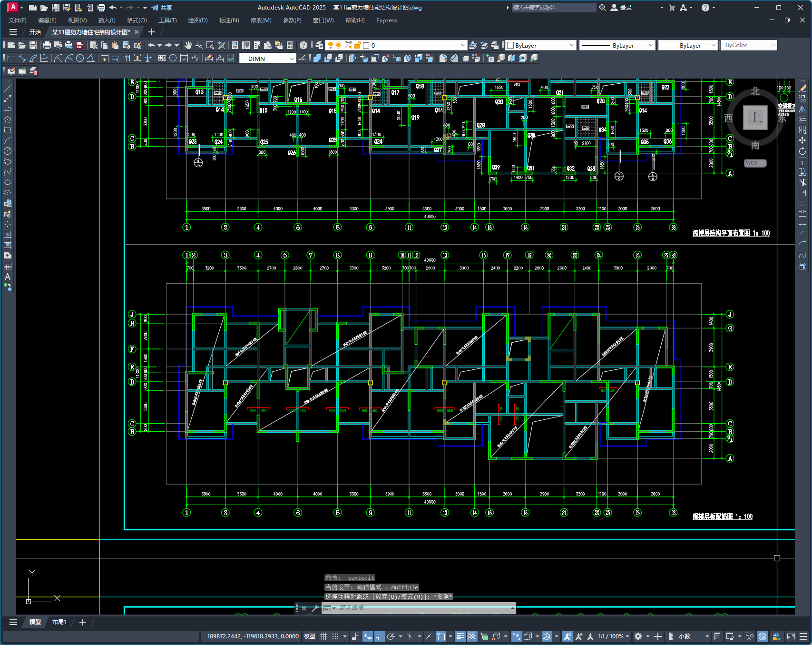Select the Line drawing tool
The image size is (812, 645).
(x=8, y=88)
